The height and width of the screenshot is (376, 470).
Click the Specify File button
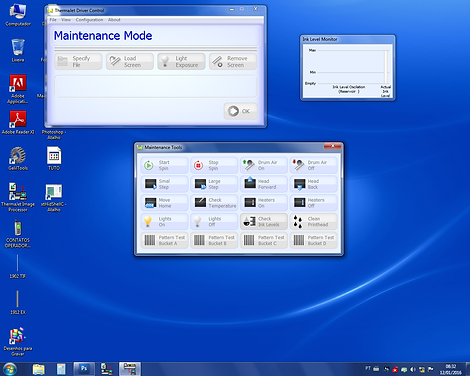78,61
